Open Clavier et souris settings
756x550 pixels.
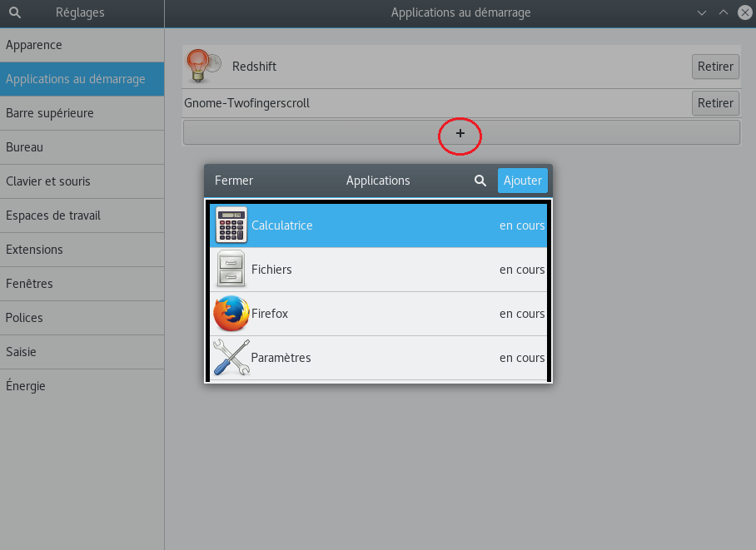click(82, 181)
